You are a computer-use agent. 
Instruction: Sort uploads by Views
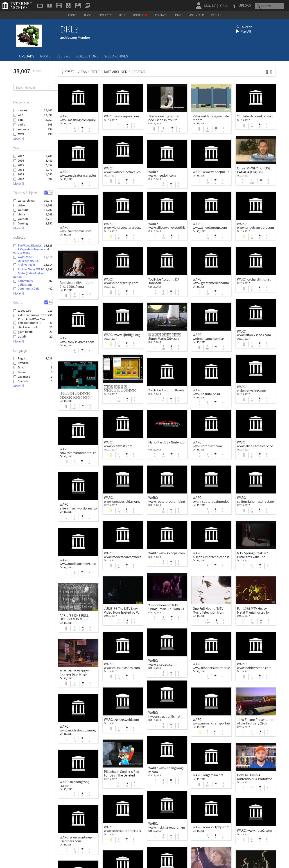pos(82,72)
